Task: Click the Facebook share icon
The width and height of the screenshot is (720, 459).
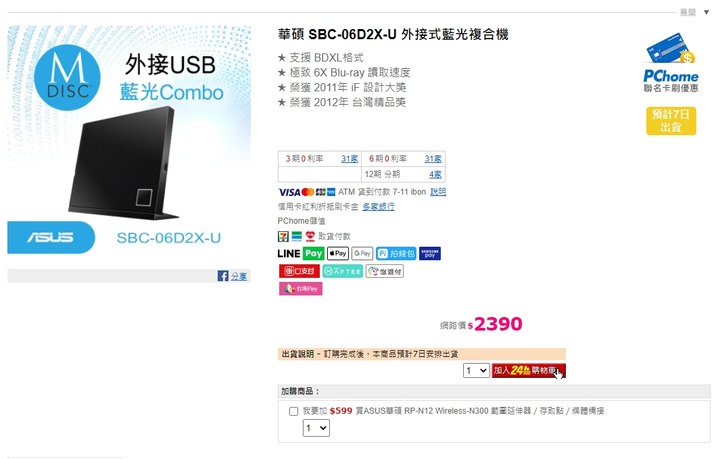Action: click(x=223, y=276)
